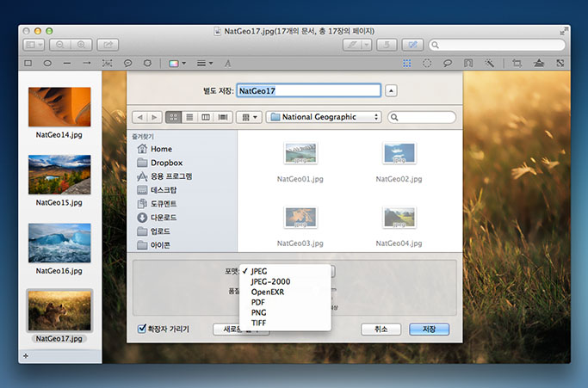Open the annotation color dropdown
The image size is (588, 388).
click(x=176, y=63)
